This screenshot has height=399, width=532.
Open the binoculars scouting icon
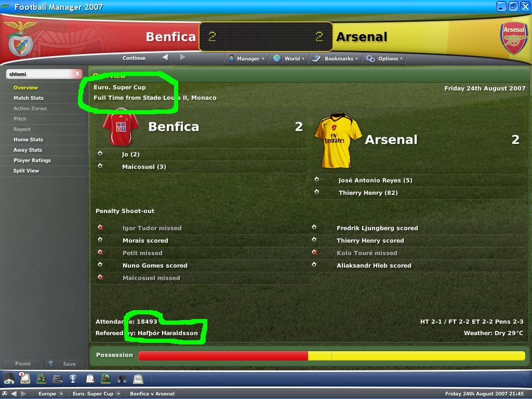coord(122,379)
